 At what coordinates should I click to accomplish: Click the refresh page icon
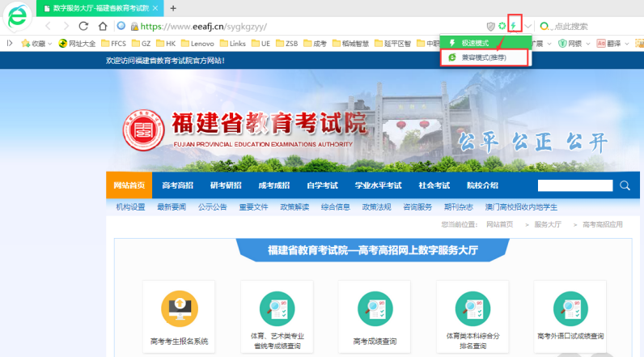[x=83, y=27]
